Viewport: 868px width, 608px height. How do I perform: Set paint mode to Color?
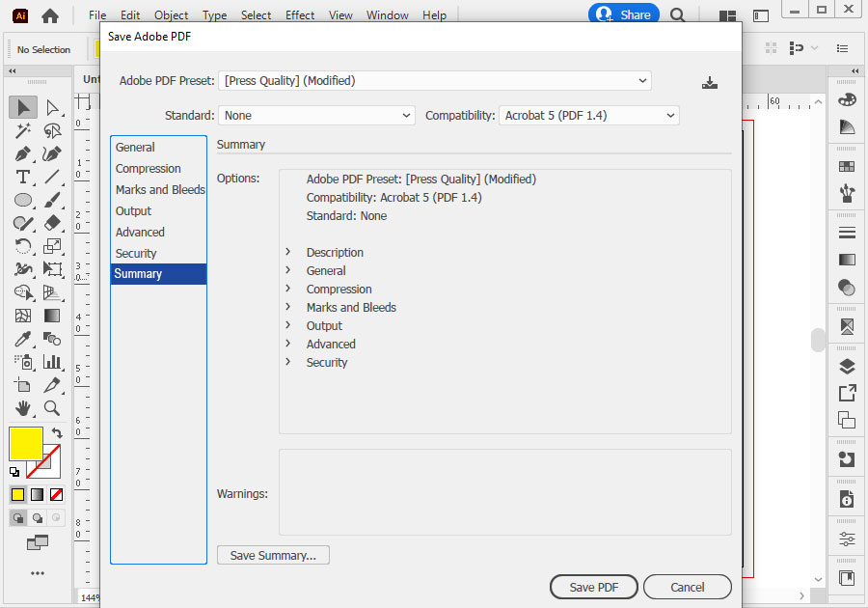click(17, 494)
